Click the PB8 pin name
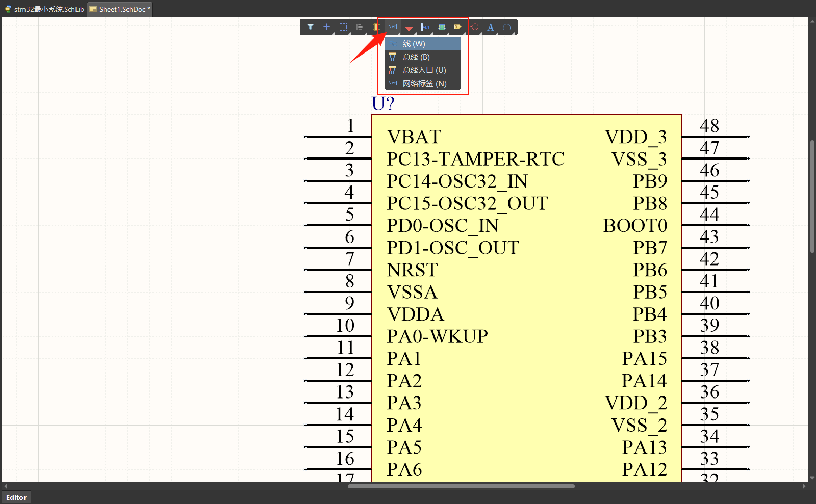 tap(650, 203)
